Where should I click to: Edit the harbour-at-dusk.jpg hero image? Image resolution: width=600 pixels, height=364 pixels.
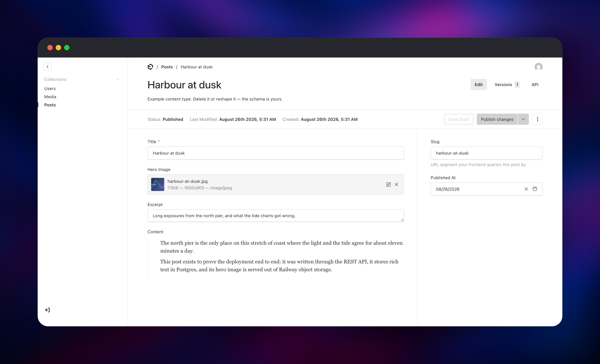click(x=388, y=184)
